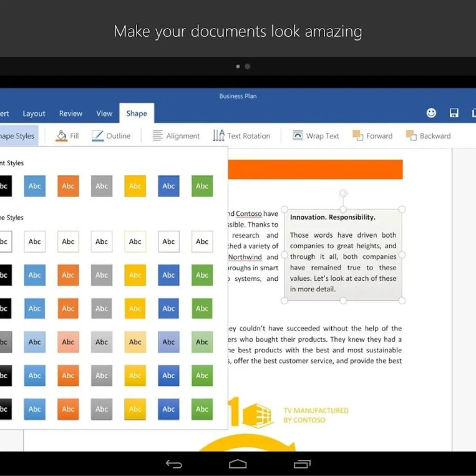Viewport: 476px width, 476px height.
Task: Pick the pastel light blue Abc style
Action: 35,342
